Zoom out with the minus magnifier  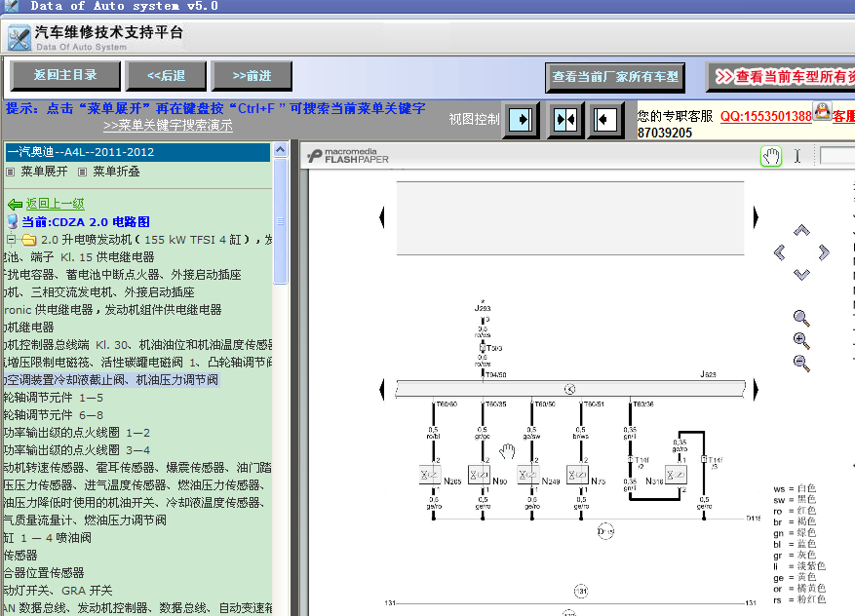[x=801, y=363]
